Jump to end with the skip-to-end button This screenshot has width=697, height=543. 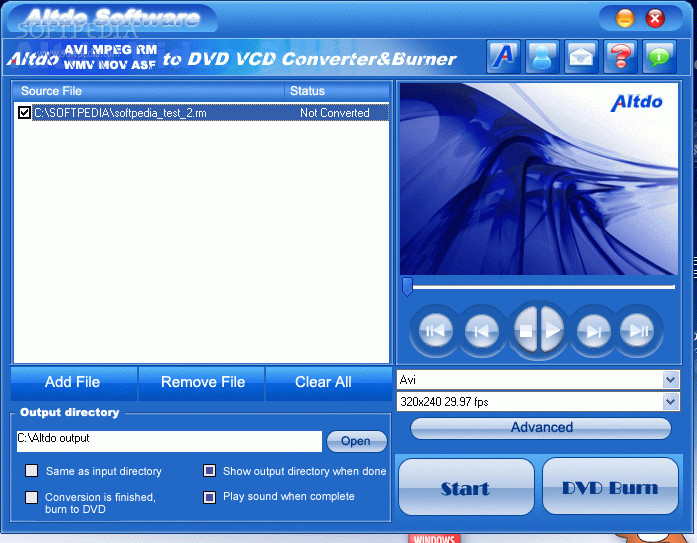click(x=638, y=331)
